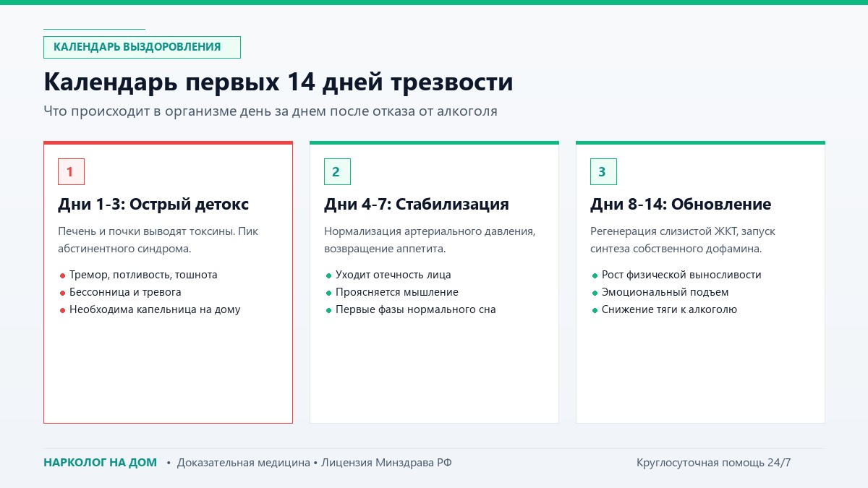The height and width of the screenshot is (488, 868).
Task: Select the title Календарь первых 14 дней трезвости
Action: point(278,82)
